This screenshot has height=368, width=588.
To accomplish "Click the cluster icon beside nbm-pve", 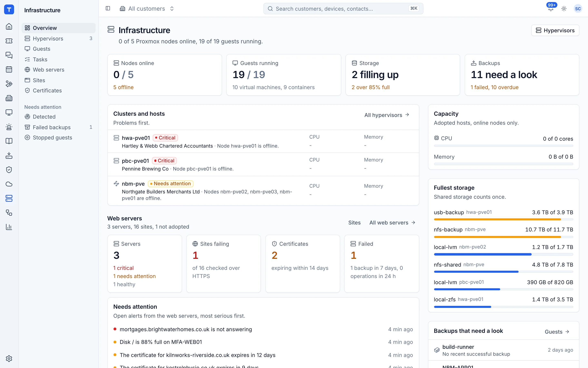I will (116, 184).
